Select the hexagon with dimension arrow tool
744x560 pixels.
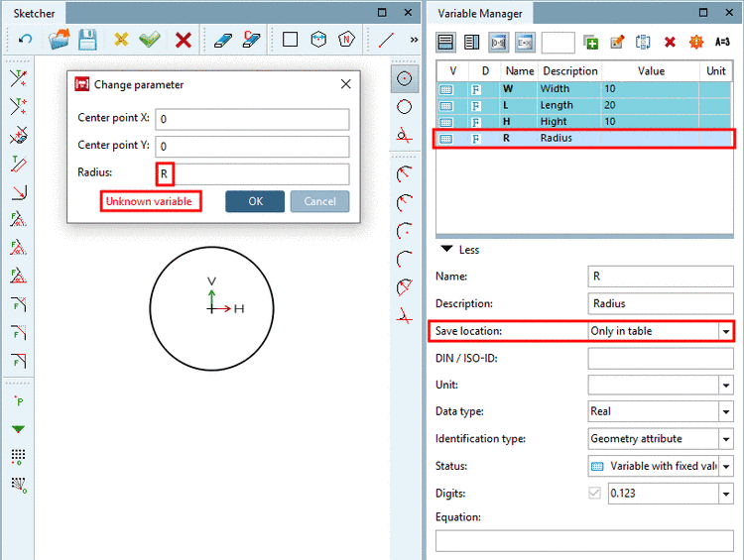(318, 40)
